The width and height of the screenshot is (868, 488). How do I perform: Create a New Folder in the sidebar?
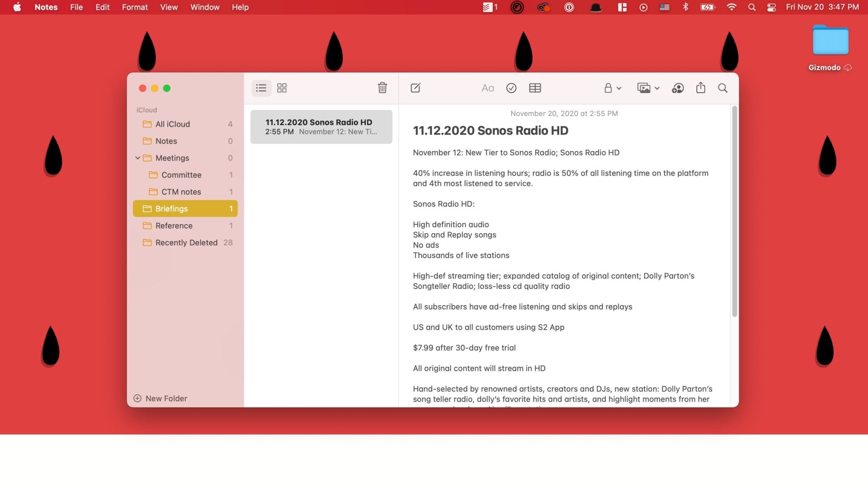coord(160,398)
